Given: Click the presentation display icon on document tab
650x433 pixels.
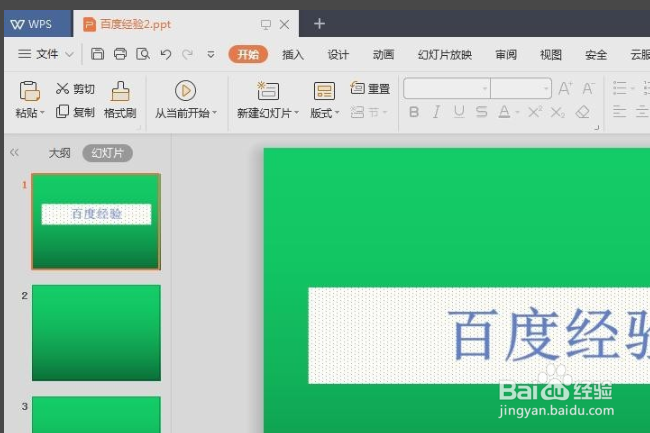Looking at the screenshot, I should click(266, 24).
